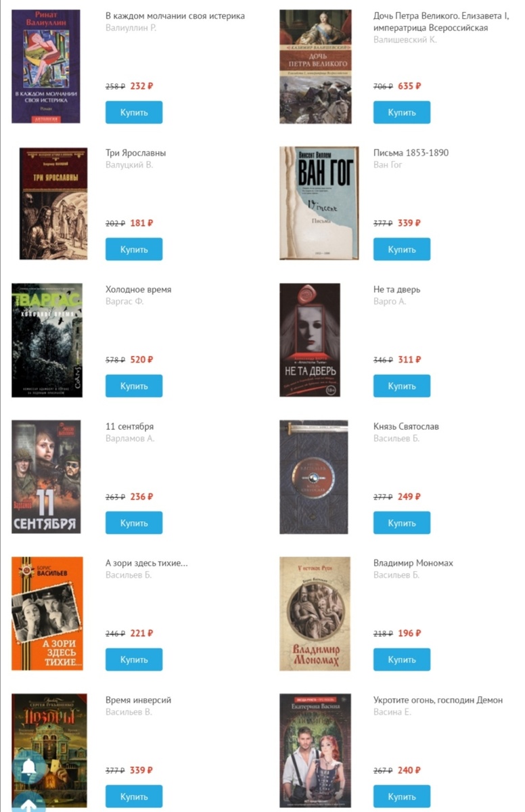The height and width of the screenshot is (812, 525).
Task: Open the 'Владимир Мономах' title link
Action: pyautogui.click(x=413, y=563)
